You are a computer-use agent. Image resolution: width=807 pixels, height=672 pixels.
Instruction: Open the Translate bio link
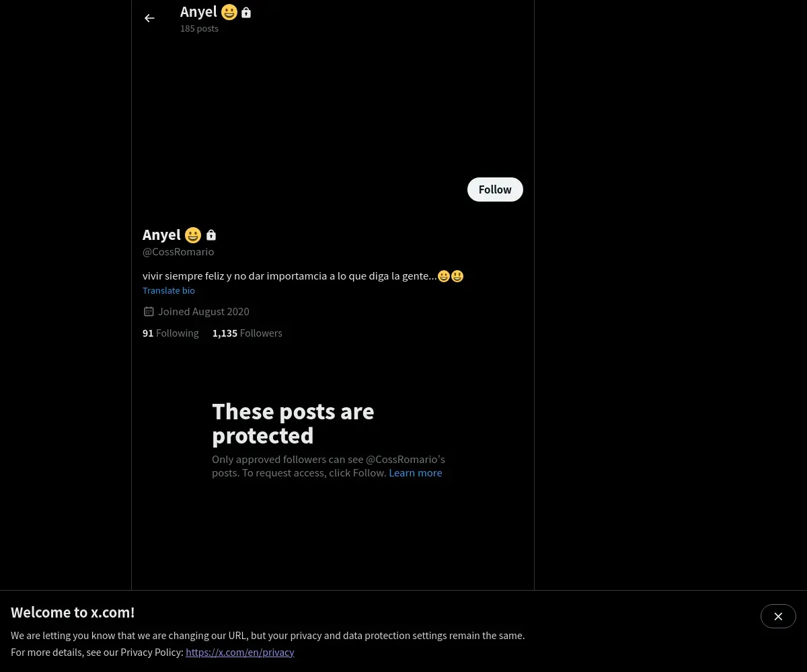click(169, 290)
